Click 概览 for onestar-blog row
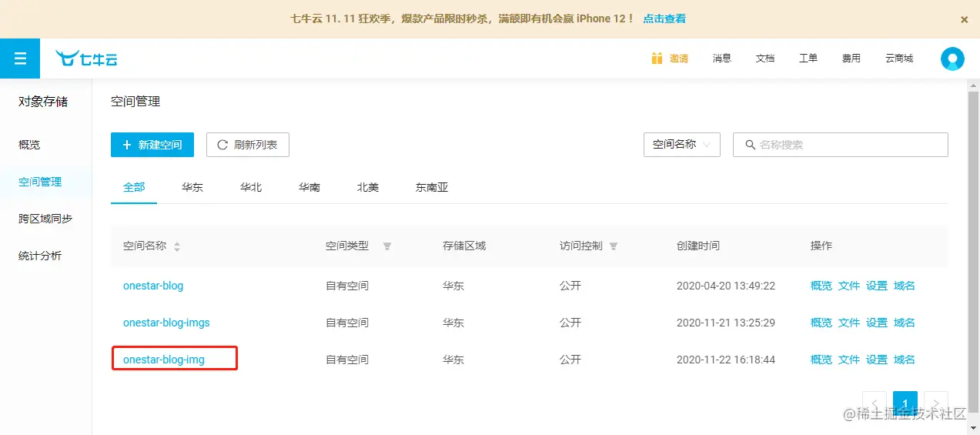This screenshot has width=980, height=435. [x=821, y=286]
